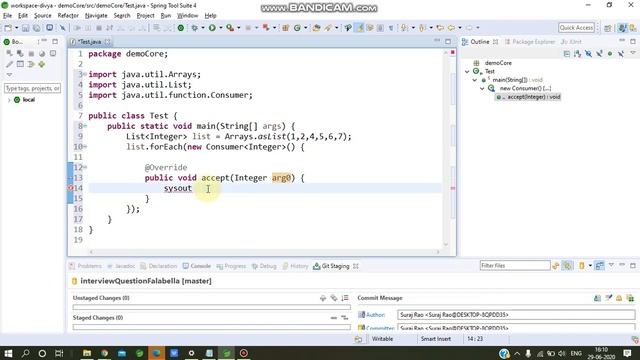Click the New Java Class green icon
The image size is (640, 360).
[298, 28]
